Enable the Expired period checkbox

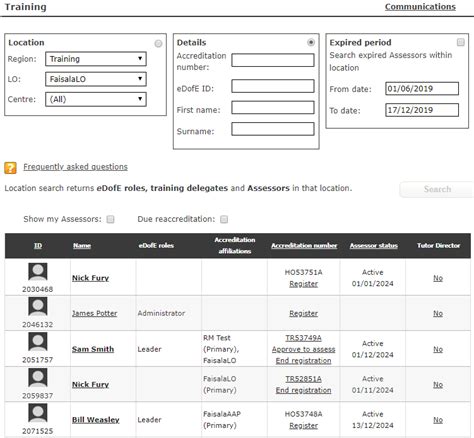pos(461,42)
